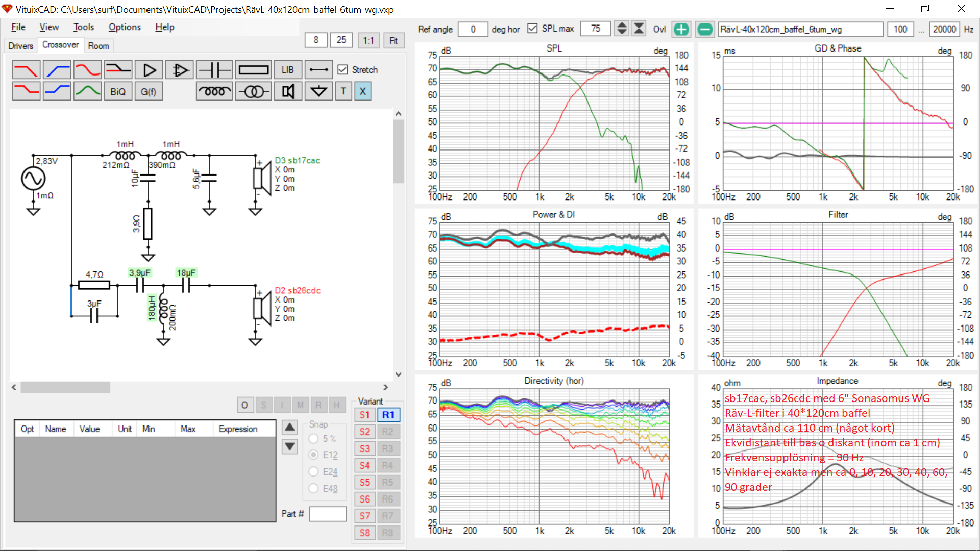Screen dimensions: 980x551
Task: Select the inductor coil component
Action: tap(214, 92)
